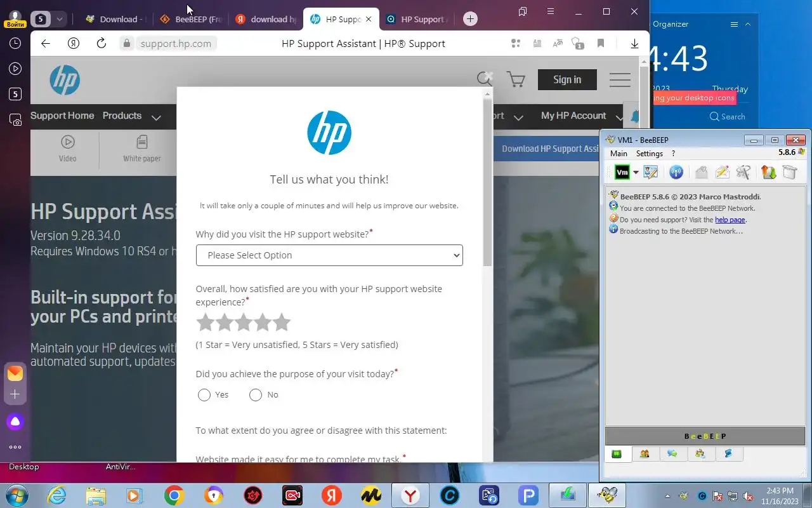Click the support.hp.com address field
The image size is (812, 508).
176,43
